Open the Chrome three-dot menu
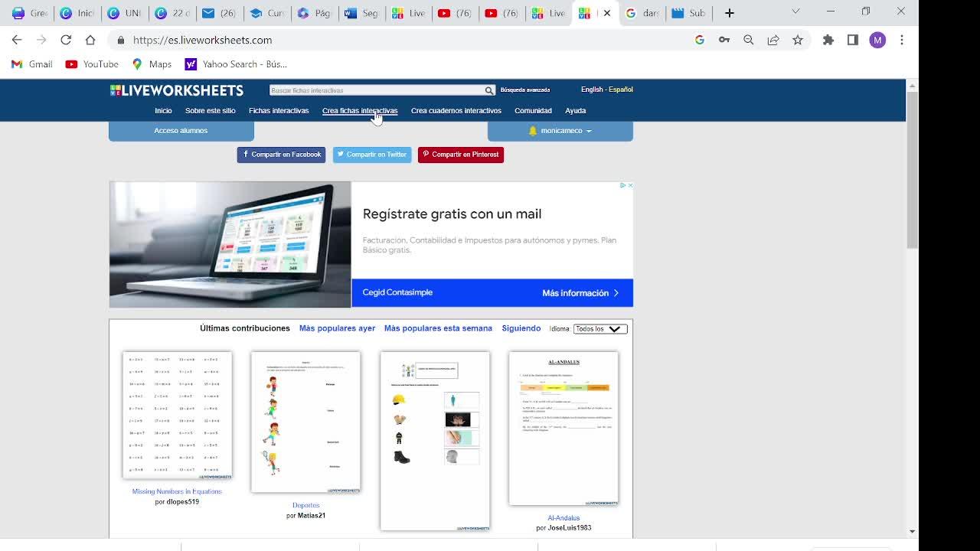 click(x=902, y=40)
